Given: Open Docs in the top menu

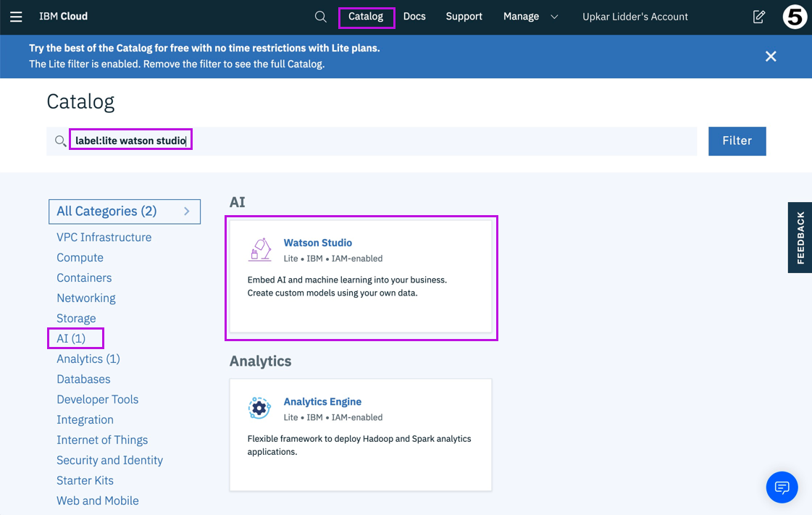Looking at the screenshot, I should coord(414,17).
